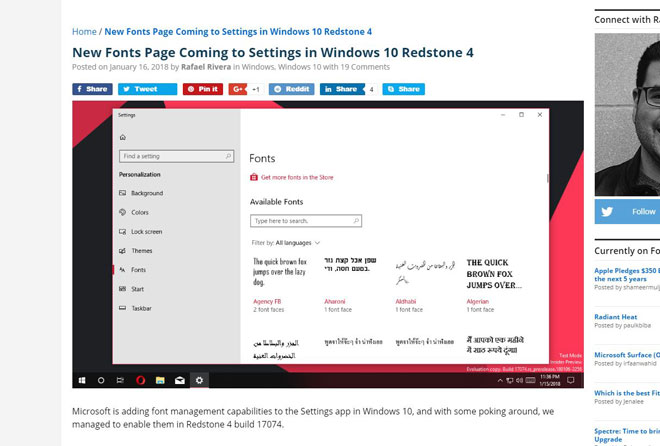Open Background in Personalization sidebar

coord(146,193)
